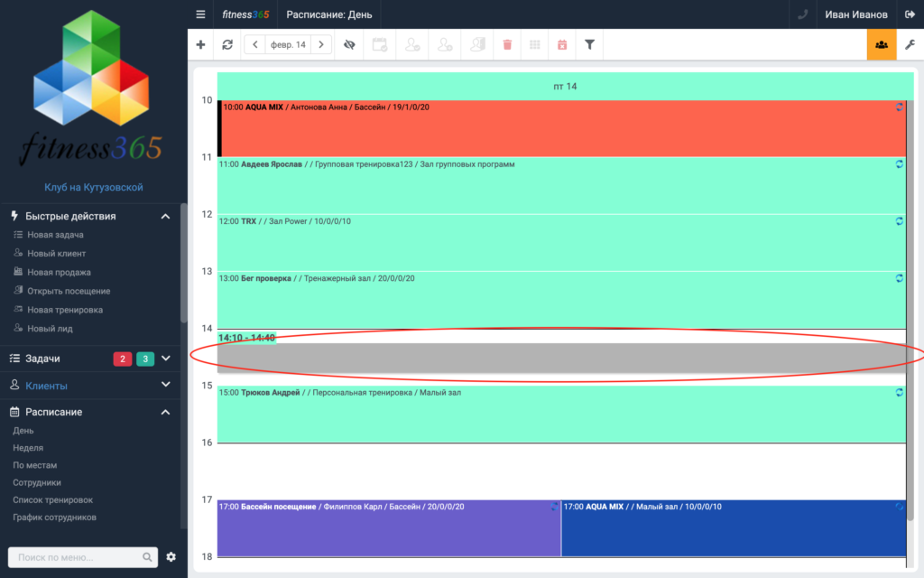Click the red badge showing 2 tasks
Image resolution: width=924 pixels, height=578 pixels.
(123, 359)
